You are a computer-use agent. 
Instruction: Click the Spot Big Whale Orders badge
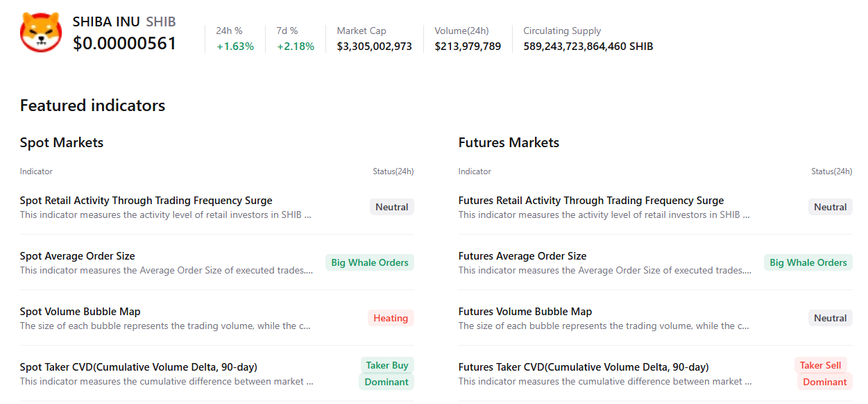pos(370,262)
